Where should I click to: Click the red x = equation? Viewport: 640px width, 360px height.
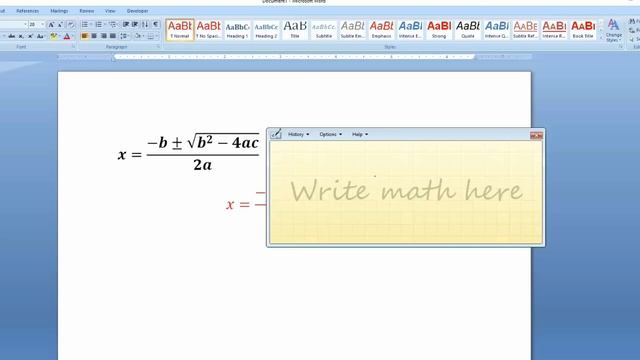pyautogui.click(x=246, y=201)
